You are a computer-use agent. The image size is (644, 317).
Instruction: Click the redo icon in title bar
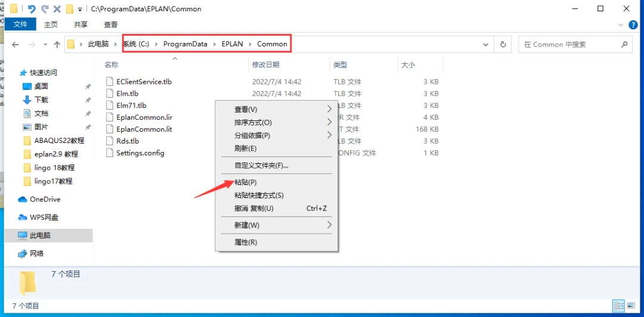(x=45, y=8)
